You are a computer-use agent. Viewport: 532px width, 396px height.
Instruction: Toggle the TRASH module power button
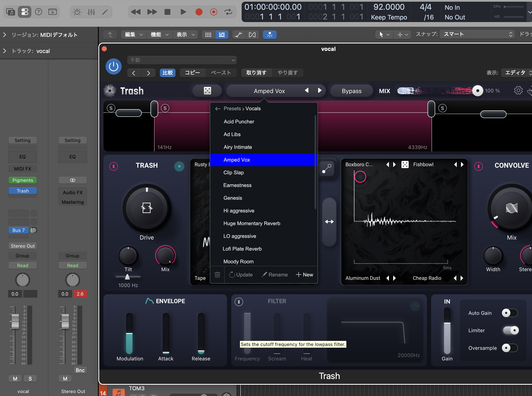(x=114, y=166)
